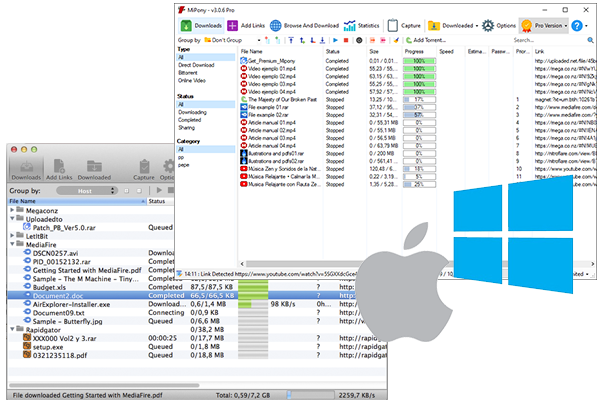Viewport: 600px width, 400px height.
Task: Open Options gear in Windows window
Action: tap(488, 26)
